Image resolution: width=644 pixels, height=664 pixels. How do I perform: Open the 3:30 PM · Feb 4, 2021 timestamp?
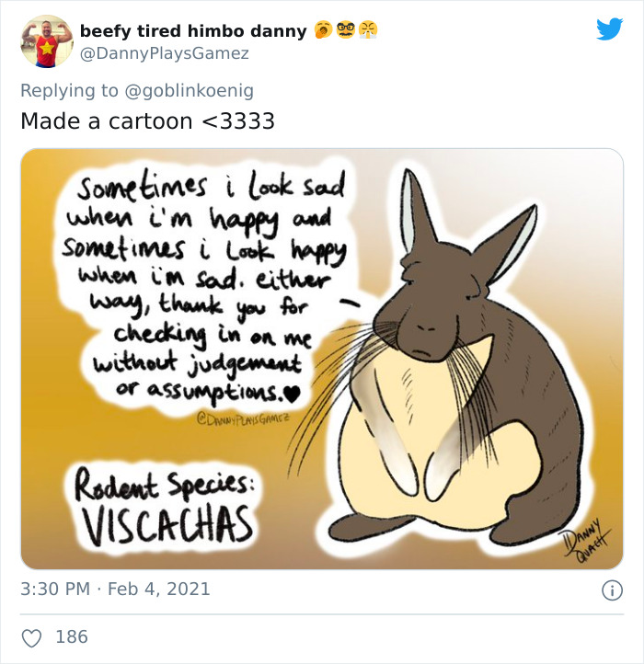click(115, 589)
